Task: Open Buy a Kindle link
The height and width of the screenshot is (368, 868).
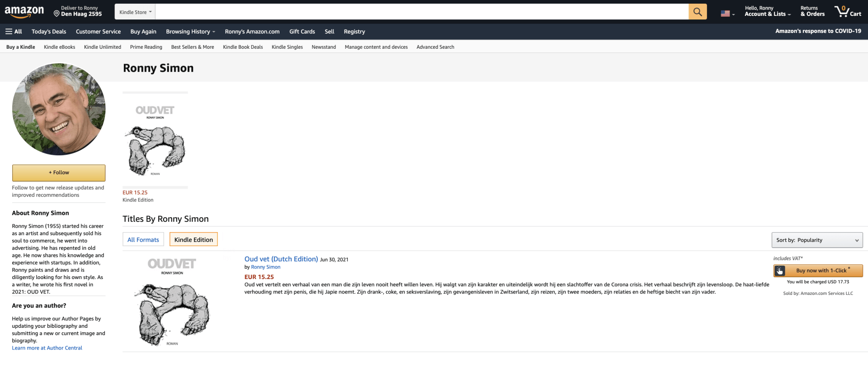Action: tap(21, 47)
